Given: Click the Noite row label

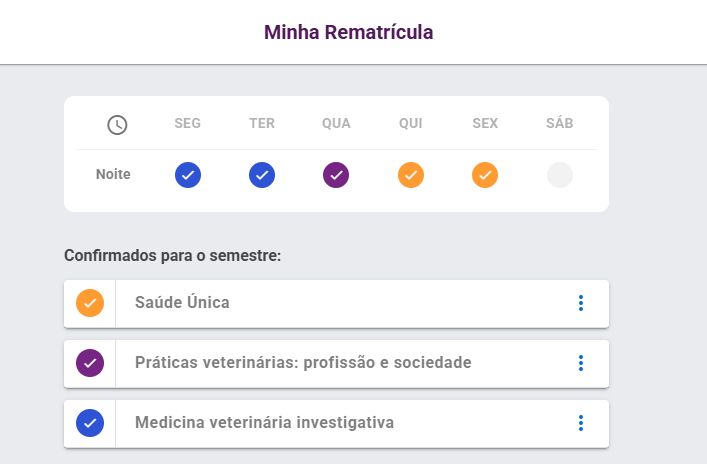Looking at the screenshot, I should pyautogui.click(x=113, y=174).
